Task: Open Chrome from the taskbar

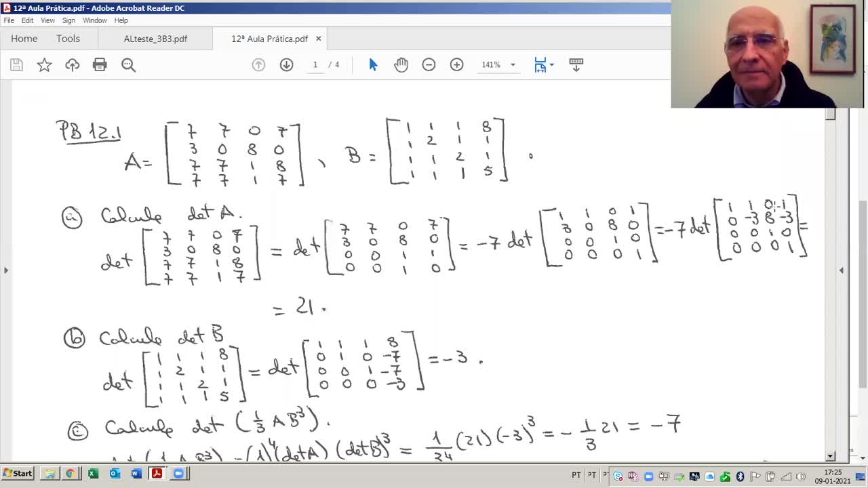Action: pyautogui.click(x=71, y=474)
